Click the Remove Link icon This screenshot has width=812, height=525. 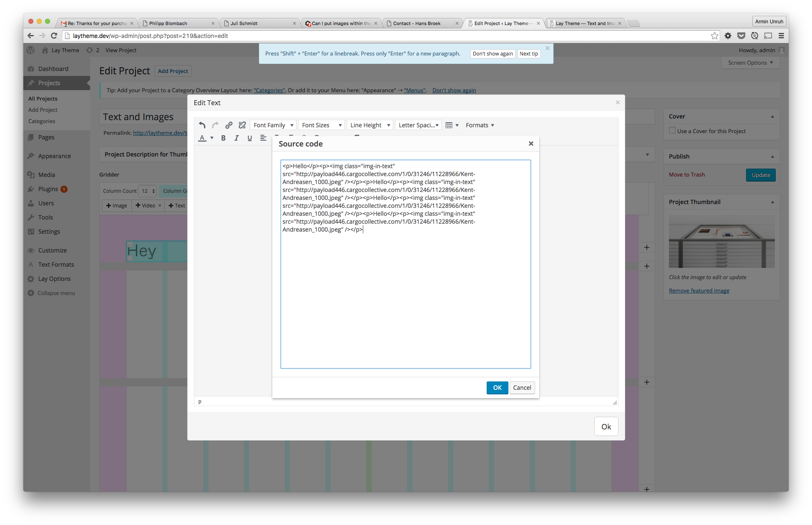coord(242,125)
